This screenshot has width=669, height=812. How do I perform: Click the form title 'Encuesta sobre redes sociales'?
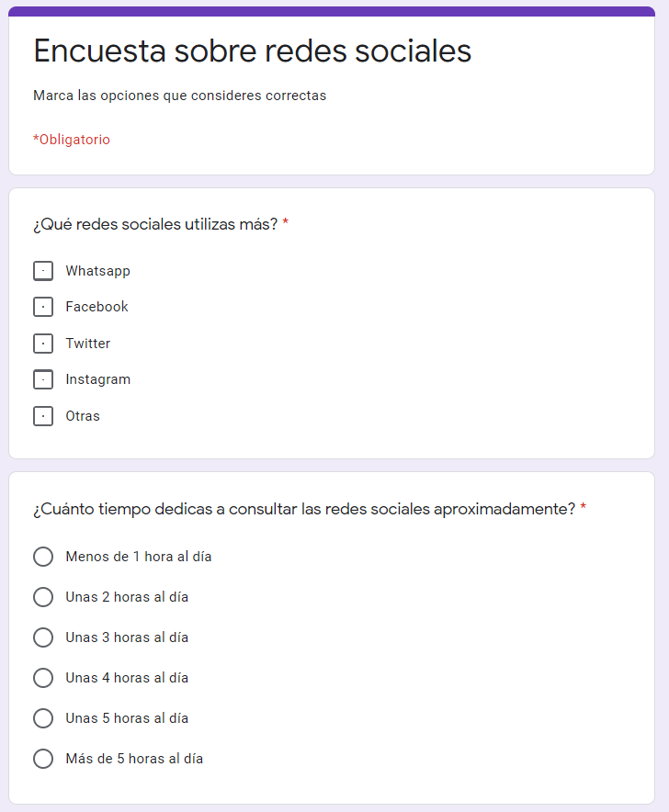(x=252, y=51)
